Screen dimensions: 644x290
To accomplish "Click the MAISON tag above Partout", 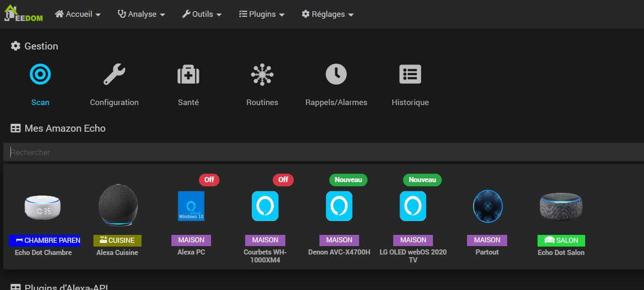I will tap(487, 240).
